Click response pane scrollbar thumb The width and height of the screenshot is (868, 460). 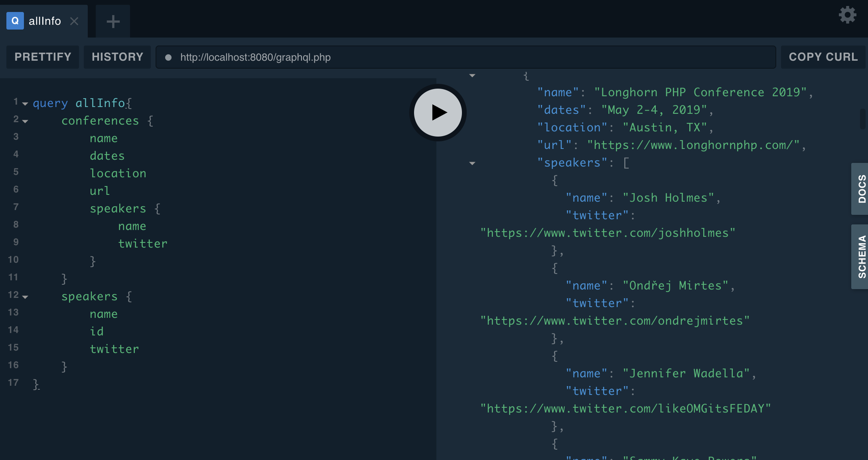[x=863, y=118]
